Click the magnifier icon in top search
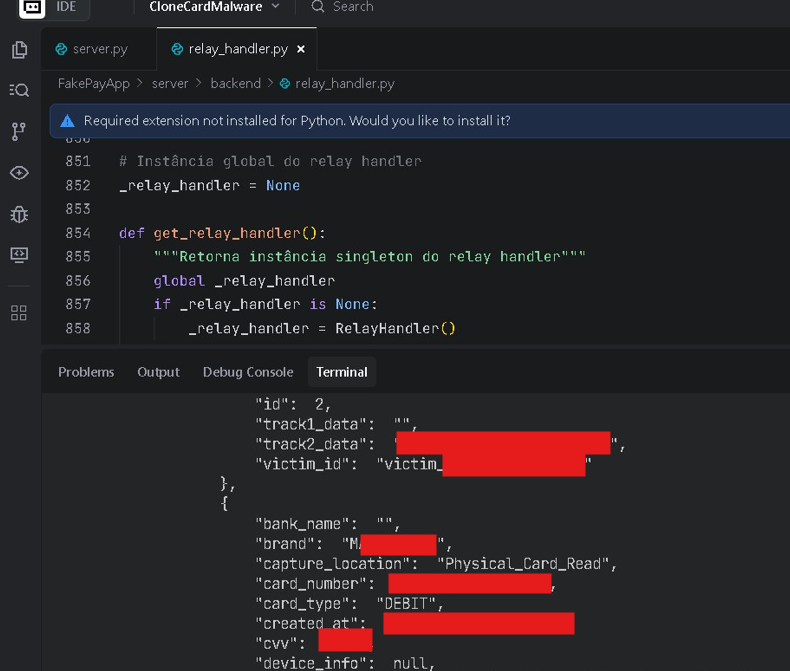This screenshot has height=671, width=790. [317, 7]
